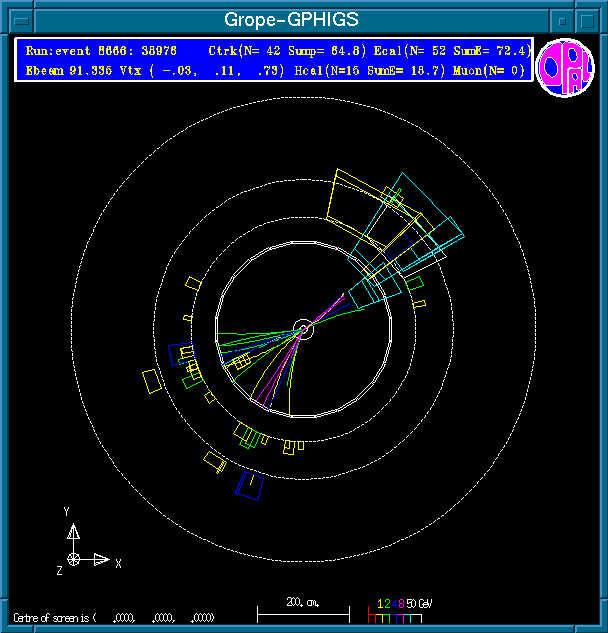The width and height of the screenshot is (608, 633).
Task: Minimize the Grope-GPHIGS window
Action: tap(563, 19)
